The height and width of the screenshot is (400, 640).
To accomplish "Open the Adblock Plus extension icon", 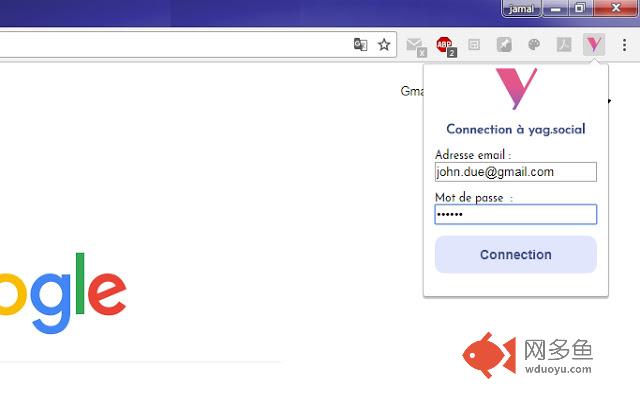I will coord(446,46).
